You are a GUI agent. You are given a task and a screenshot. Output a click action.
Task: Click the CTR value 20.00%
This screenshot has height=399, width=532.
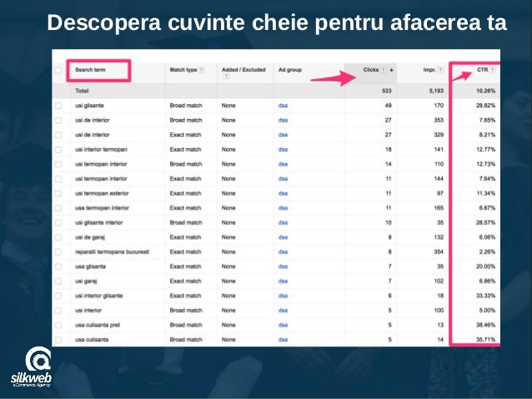[485, 267]
